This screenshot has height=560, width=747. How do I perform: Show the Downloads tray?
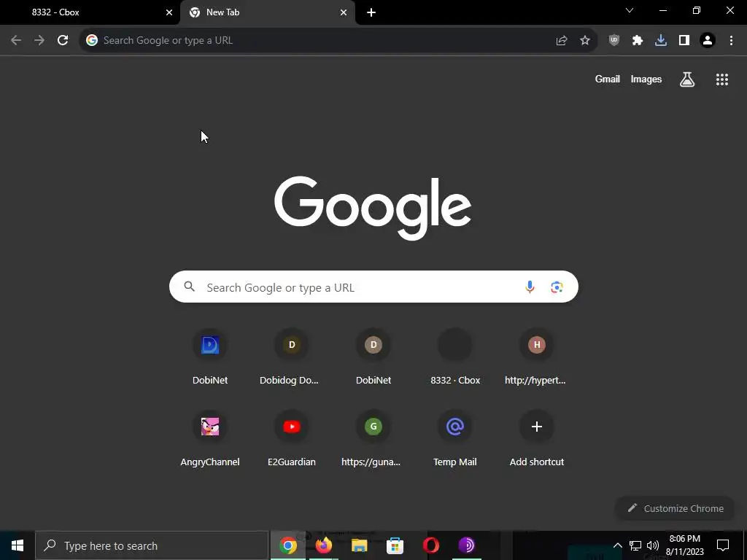661,41
